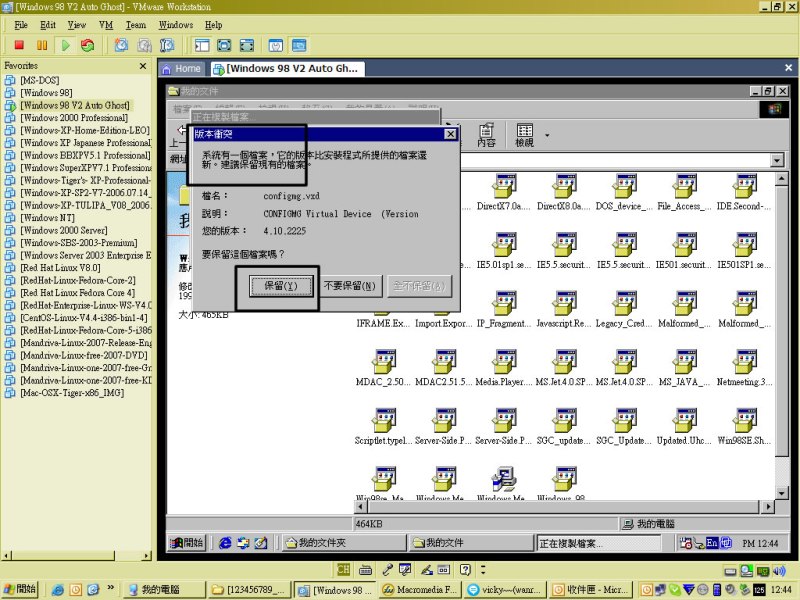This screenshot has width=800, height=600.
Task: Click the red Power Off toolbar button
Action: tap(19, 45)
